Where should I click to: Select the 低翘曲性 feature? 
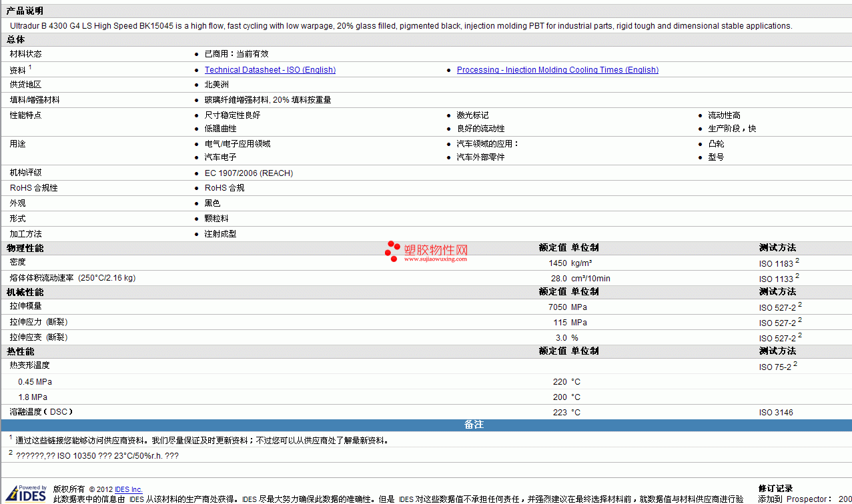221,129
